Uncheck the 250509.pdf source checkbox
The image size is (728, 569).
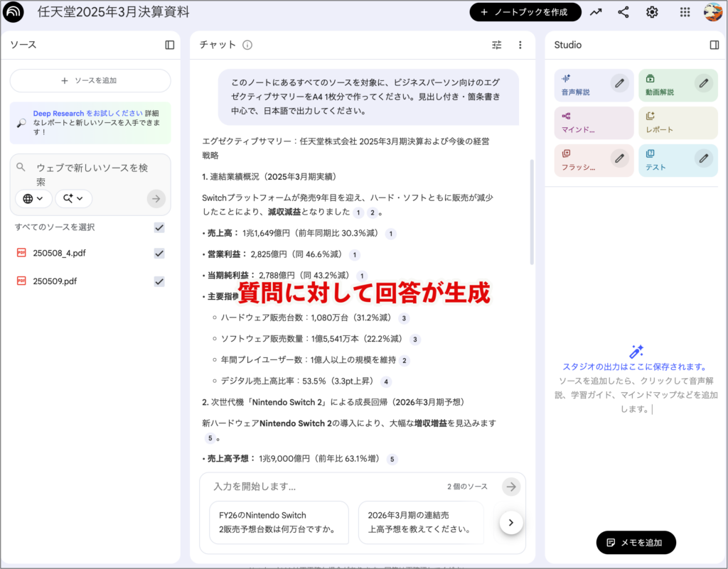tap(159, 281)
